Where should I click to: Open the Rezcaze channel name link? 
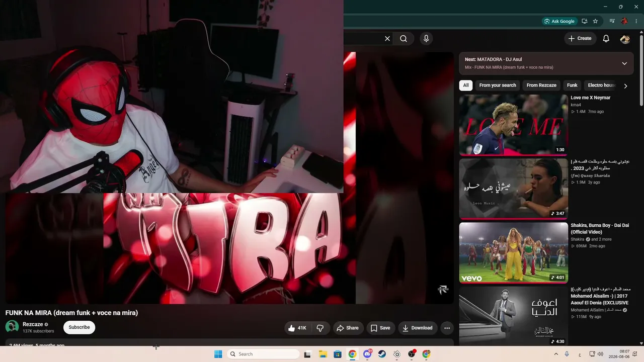click(33, 324)
